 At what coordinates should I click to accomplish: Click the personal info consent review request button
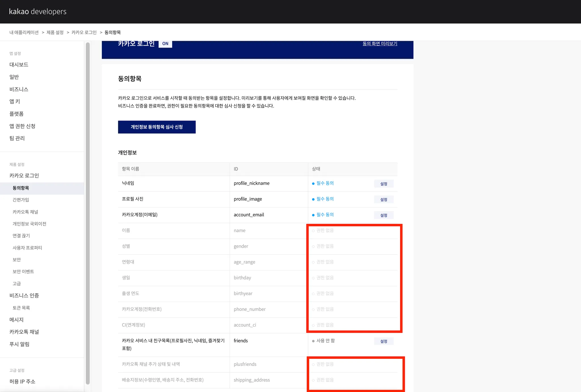point(157,127)
